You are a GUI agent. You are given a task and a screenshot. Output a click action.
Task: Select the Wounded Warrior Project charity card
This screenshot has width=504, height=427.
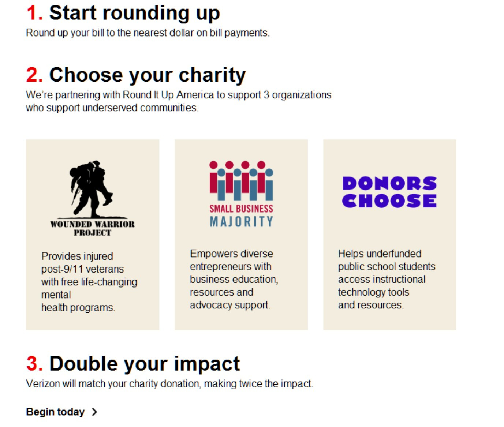coord(93,235)
